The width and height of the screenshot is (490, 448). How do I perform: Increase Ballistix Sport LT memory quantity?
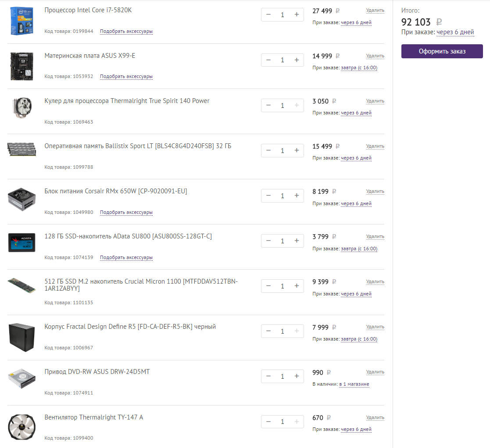click(297, 150)
